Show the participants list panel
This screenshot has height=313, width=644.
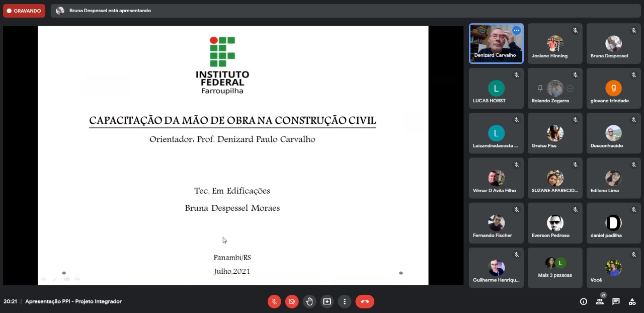coord(600,301)
